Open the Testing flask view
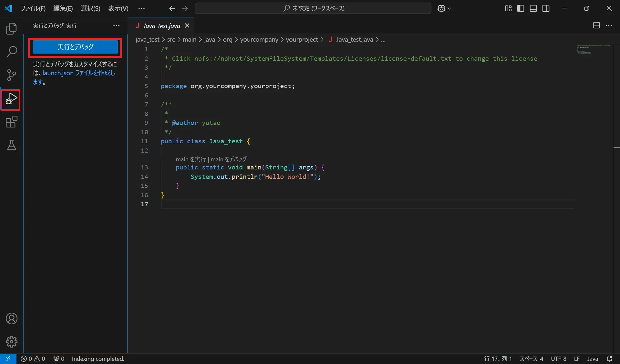This screenshot has width=620, height=364. pyautogui.click(x=12, y=145)
